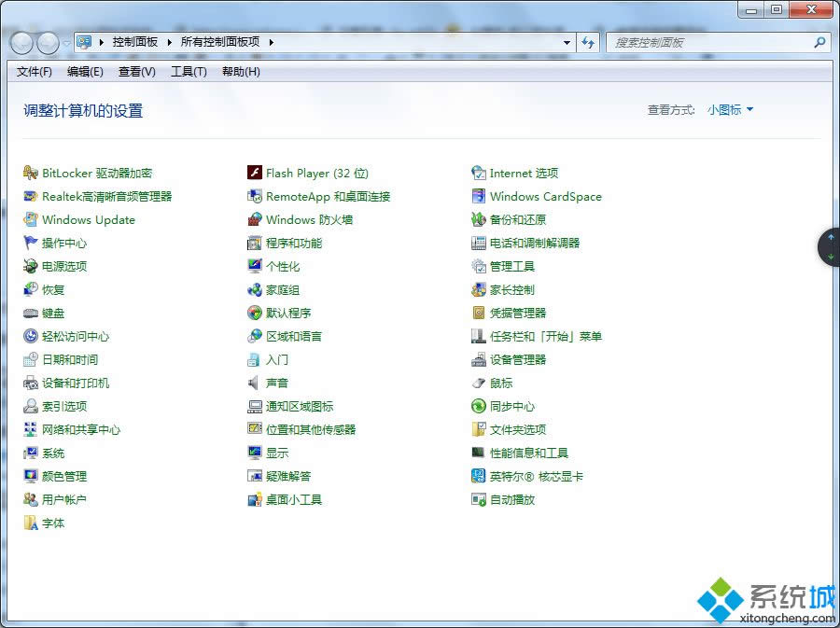Viewport: 840px width, 628px height.
Task: Open Flash Player (32 位) icon
Action: tap(255, 173)
